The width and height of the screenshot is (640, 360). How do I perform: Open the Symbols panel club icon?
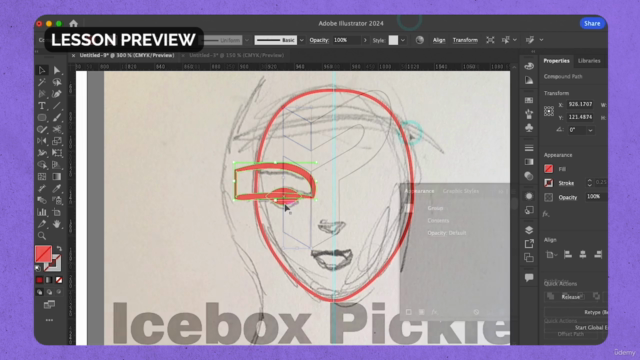click(x=529, y=128)
